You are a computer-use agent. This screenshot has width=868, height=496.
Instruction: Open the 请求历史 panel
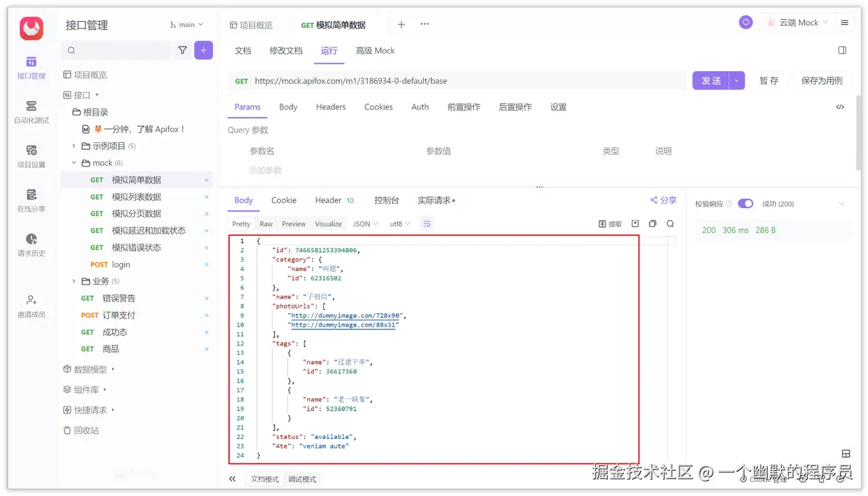point(31,245)
